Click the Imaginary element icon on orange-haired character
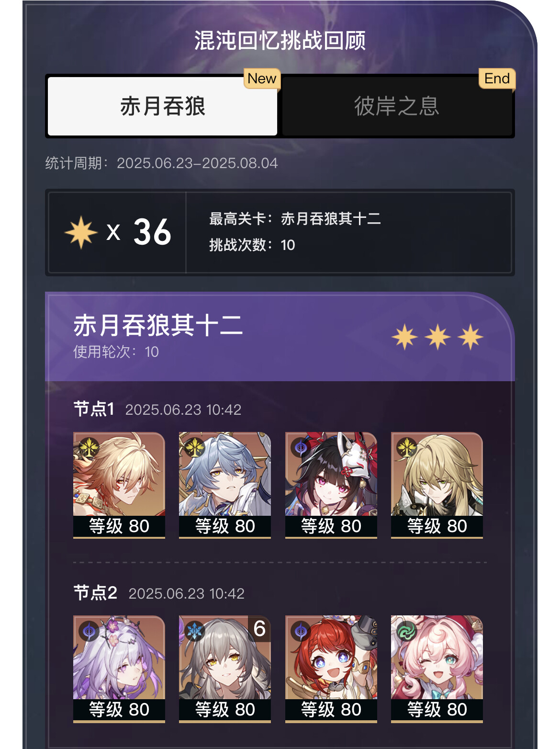 tap(89, 448)
